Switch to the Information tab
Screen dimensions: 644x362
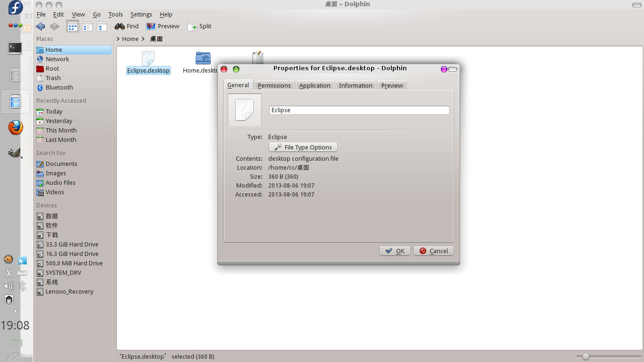point(355,85)
